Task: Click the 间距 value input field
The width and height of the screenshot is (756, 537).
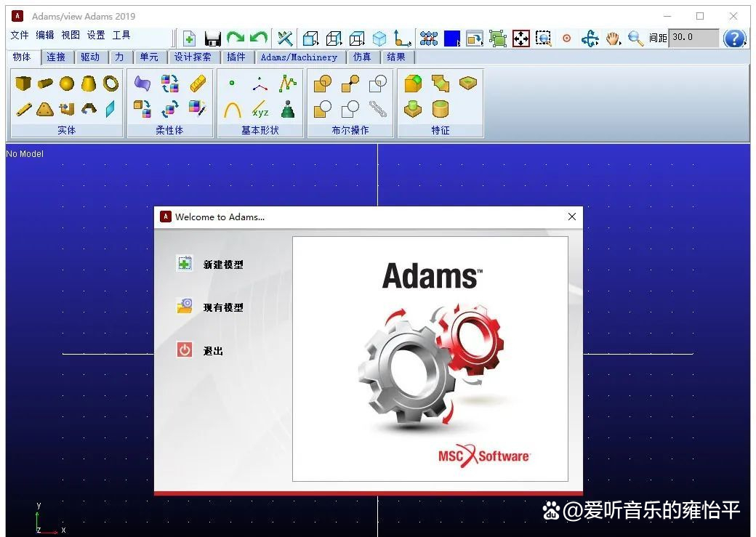Action: pos(692,38)
